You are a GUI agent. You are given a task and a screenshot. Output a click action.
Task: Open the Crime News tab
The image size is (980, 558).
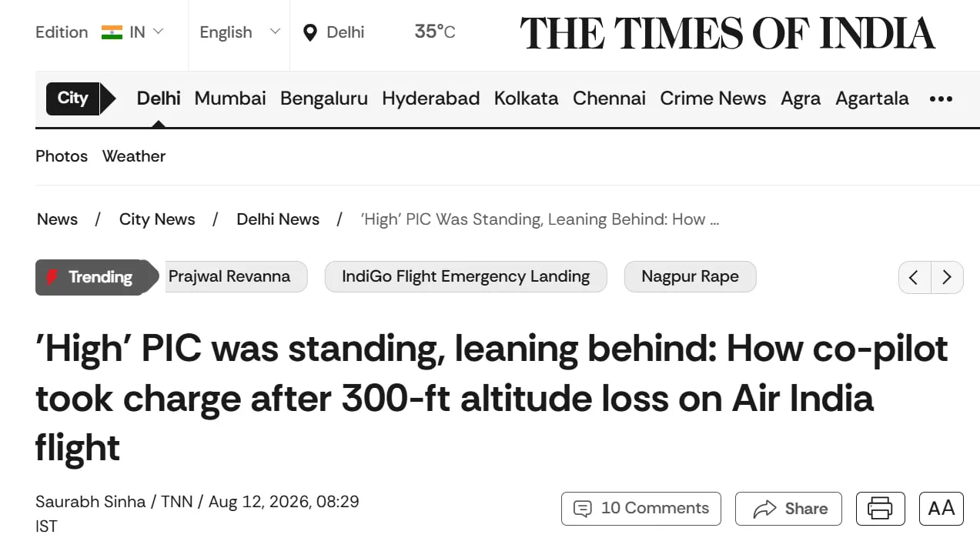[713, 99]
